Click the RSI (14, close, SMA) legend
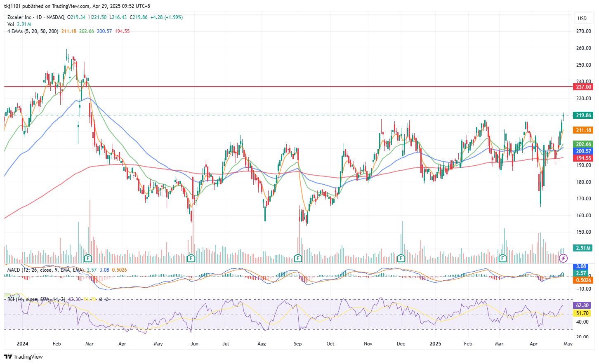 36,299
